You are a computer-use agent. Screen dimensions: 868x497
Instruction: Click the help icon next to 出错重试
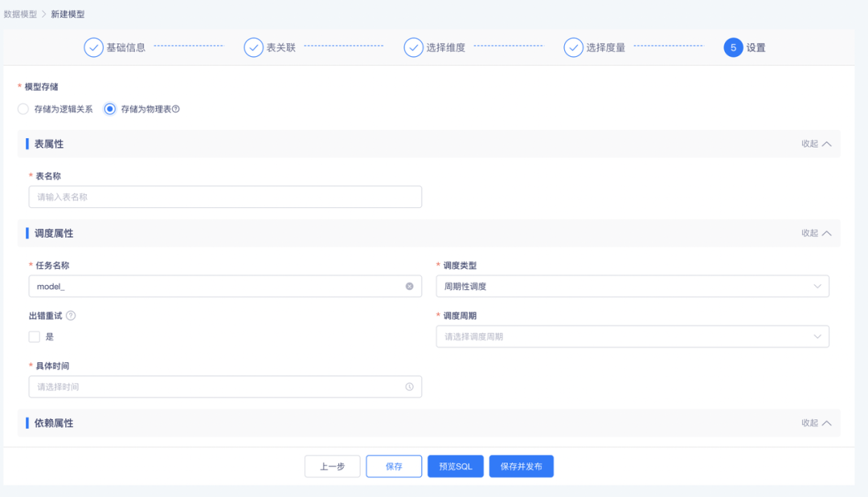[x=71, y=316]
